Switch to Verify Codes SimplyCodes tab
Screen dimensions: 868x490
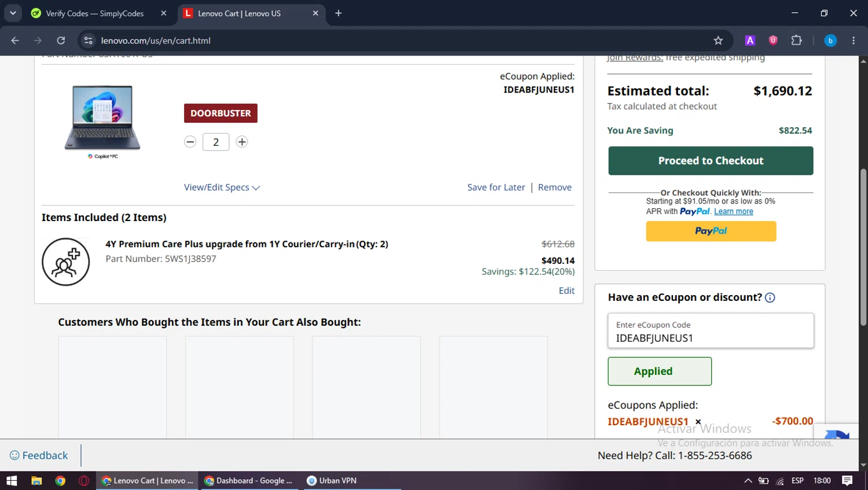tap(94, 13)
